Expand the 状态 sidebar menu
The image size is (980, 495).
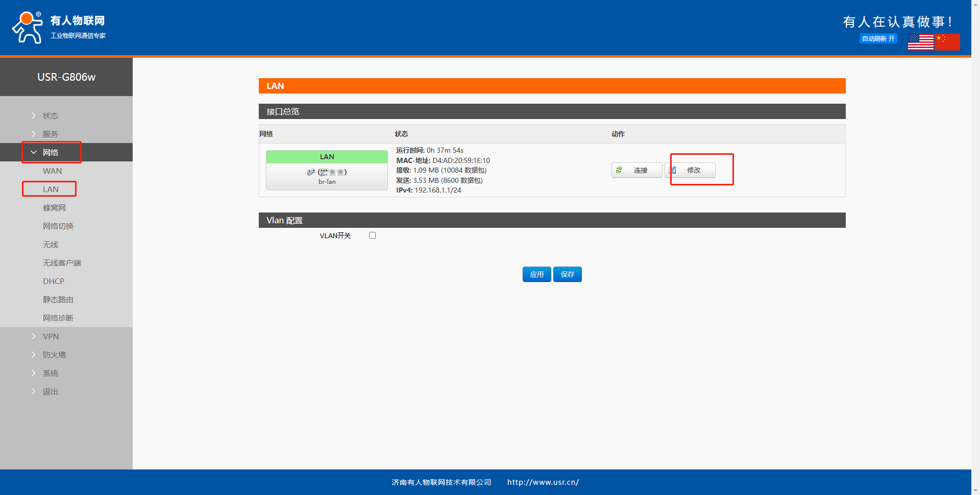(51, 116)
